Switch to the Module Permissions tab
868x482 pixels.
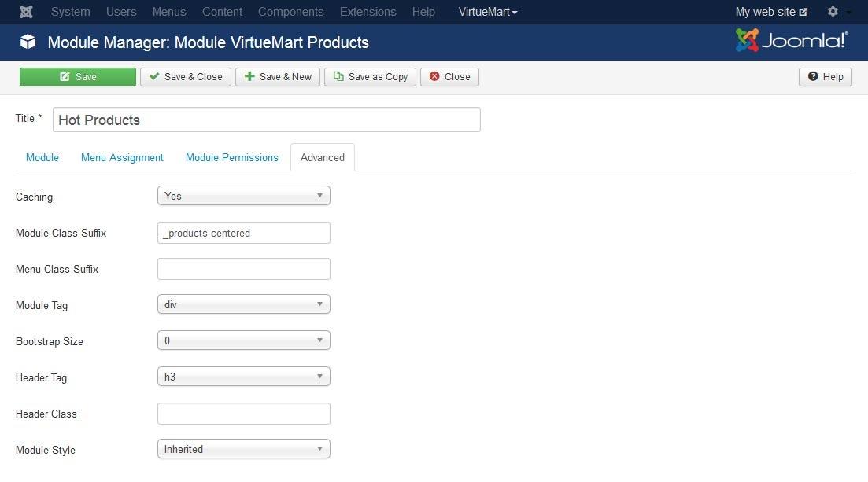(231, 157)
